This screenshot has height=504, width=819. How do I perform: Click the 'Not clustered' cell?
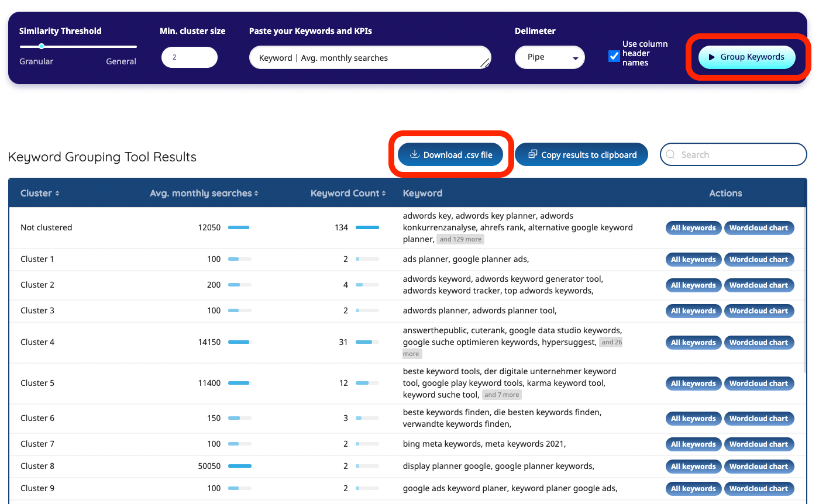click(46, 227)
